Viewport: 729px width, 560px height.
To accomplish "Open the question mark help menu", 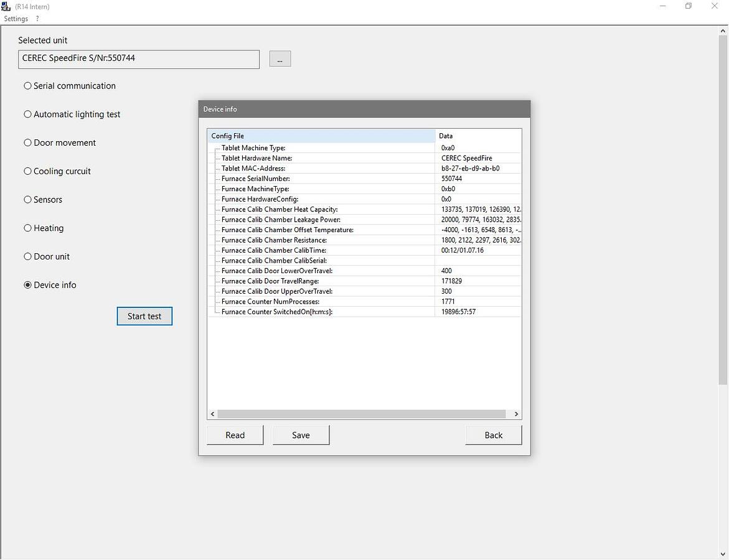I will coord(37,19).
